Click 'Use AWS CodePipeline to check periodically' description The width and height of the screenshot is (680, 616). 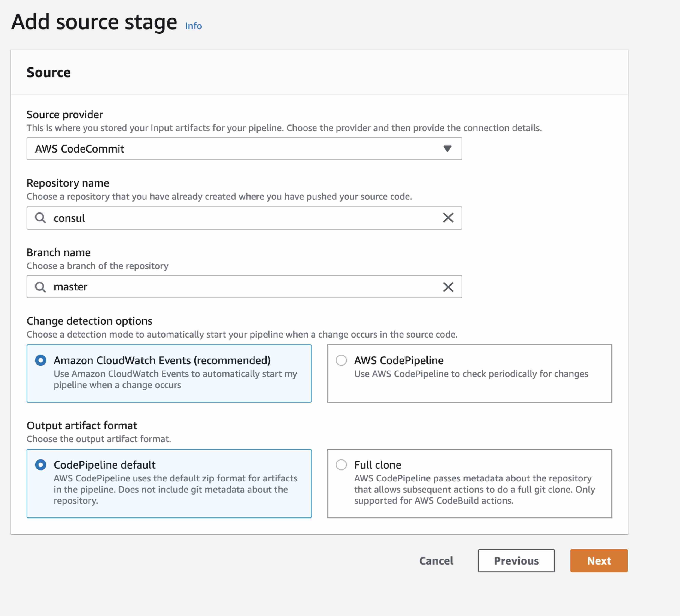point(471,374)
